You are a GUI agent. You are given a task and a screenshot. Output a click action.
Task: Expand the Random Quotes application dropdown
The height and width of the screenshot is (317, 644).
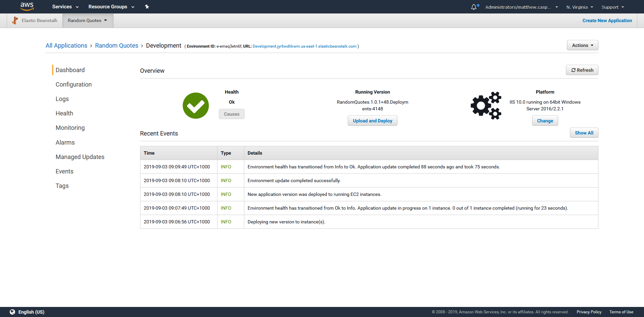point(87,20)
